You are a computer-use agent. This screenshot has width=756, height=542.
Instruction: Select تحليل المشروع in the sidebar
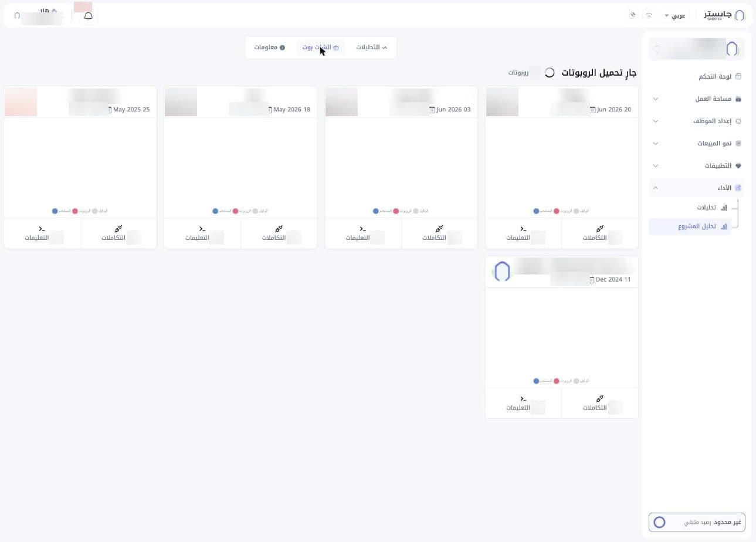[690, 226]
